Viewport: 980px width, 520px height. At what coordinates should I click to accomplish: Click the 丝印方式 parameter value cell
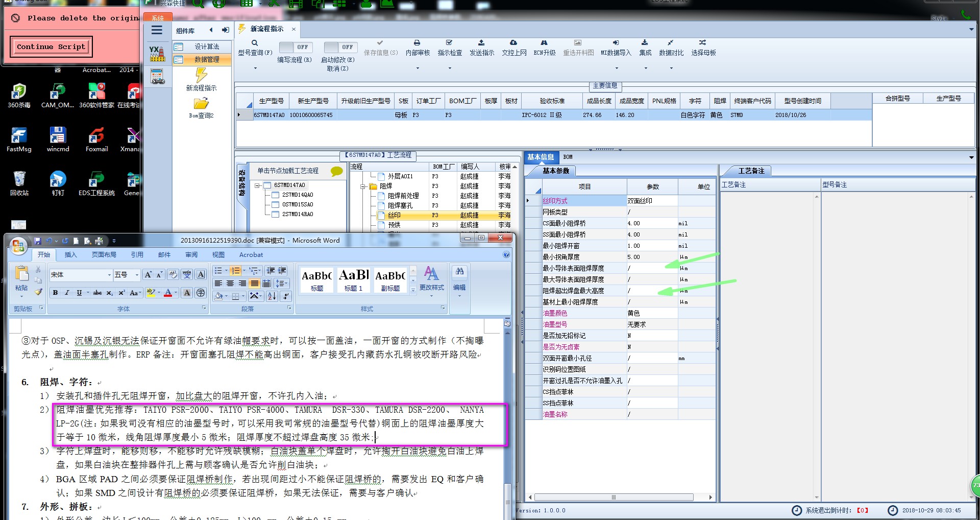pyautogui.click(x=652, y=201)
